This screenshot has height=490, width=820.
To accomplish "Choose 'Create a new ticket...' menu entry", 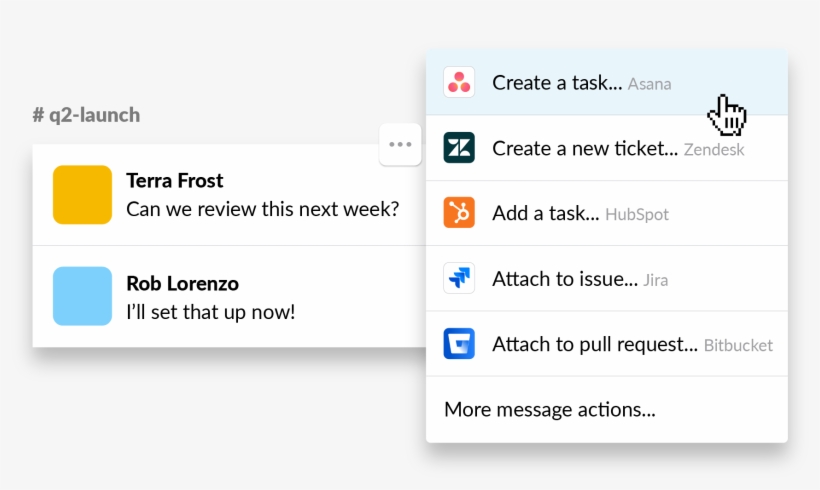I will (607, 148).
